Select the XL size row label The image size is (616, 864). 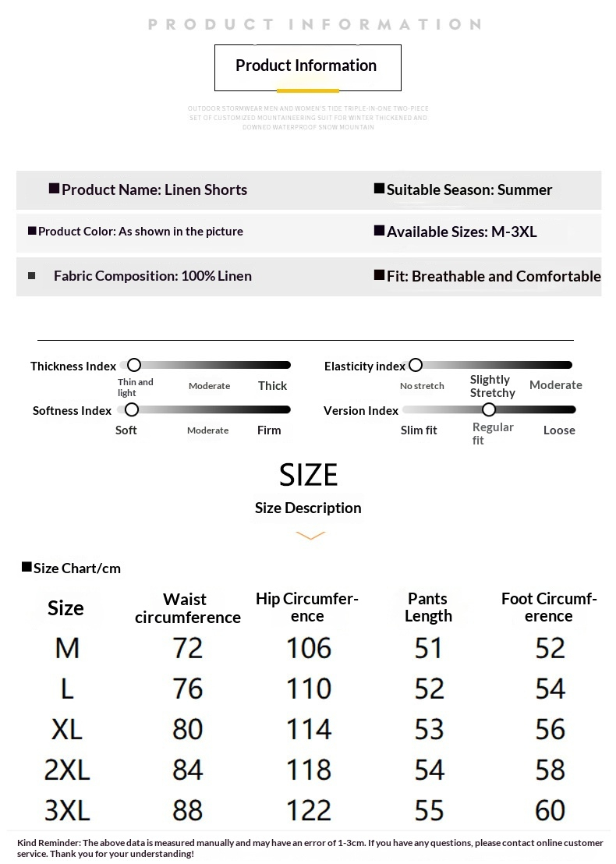pyautogui.click(x=67, y=729)
